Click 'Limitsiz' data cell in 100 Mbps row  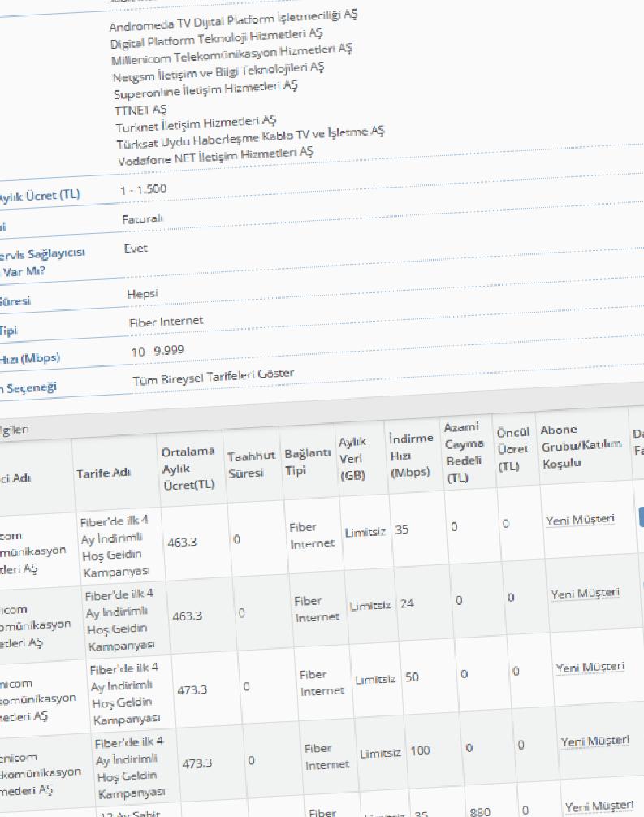(x=380, y=754)
